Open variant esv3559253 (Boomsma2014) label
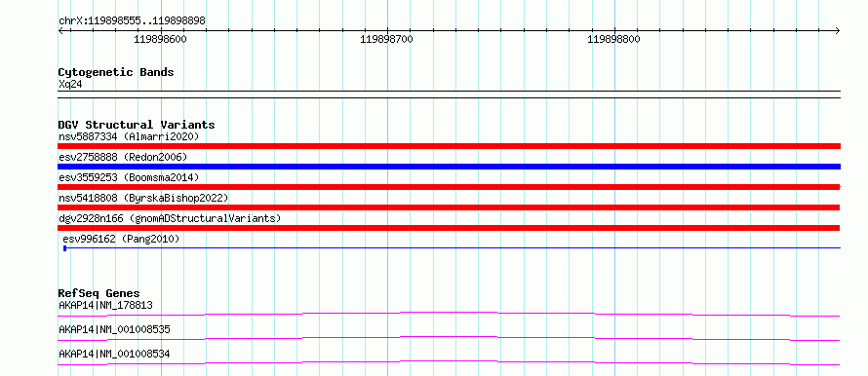The width and height of the screenshot is (868, 376). [129, 177]
